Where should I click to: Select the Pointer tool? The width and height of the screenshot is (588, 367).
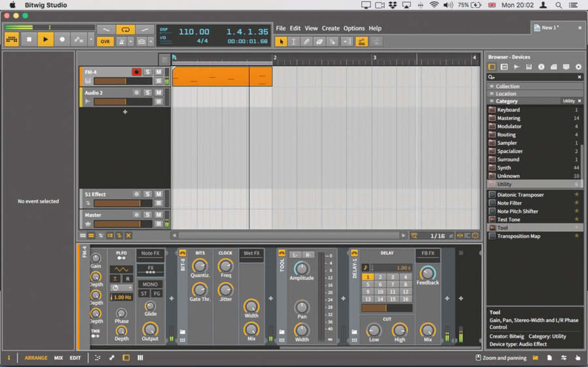[x=281, y=42]
